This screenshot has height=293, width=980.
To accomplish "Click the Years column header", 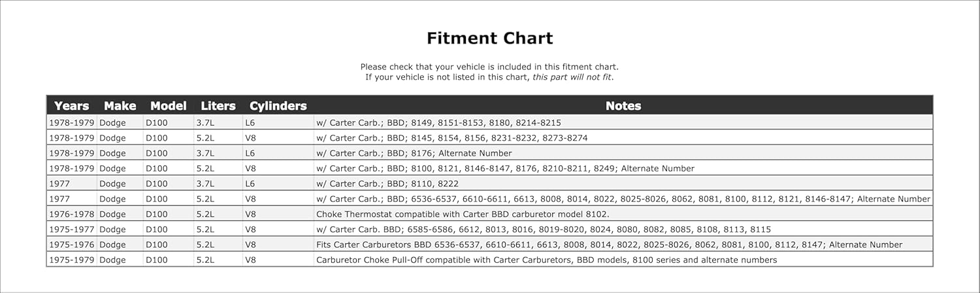I will pyautogui.click(x=72, y=106).
